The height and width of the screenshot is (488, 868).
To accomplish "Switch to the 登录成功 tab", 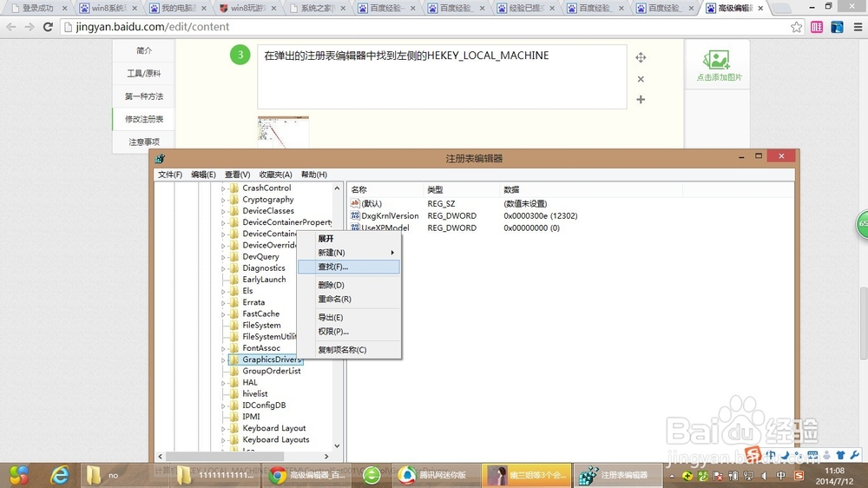I will tap(39, 9).
